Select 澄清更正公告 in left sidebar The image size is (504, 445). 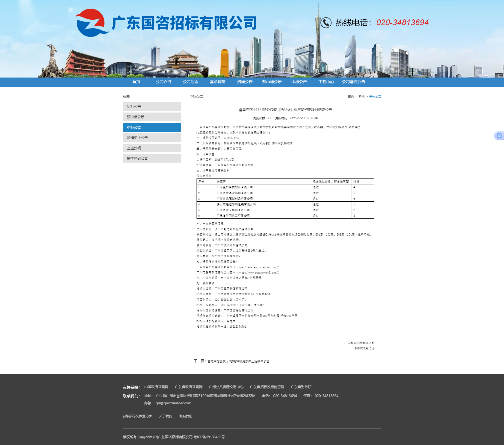152,138
